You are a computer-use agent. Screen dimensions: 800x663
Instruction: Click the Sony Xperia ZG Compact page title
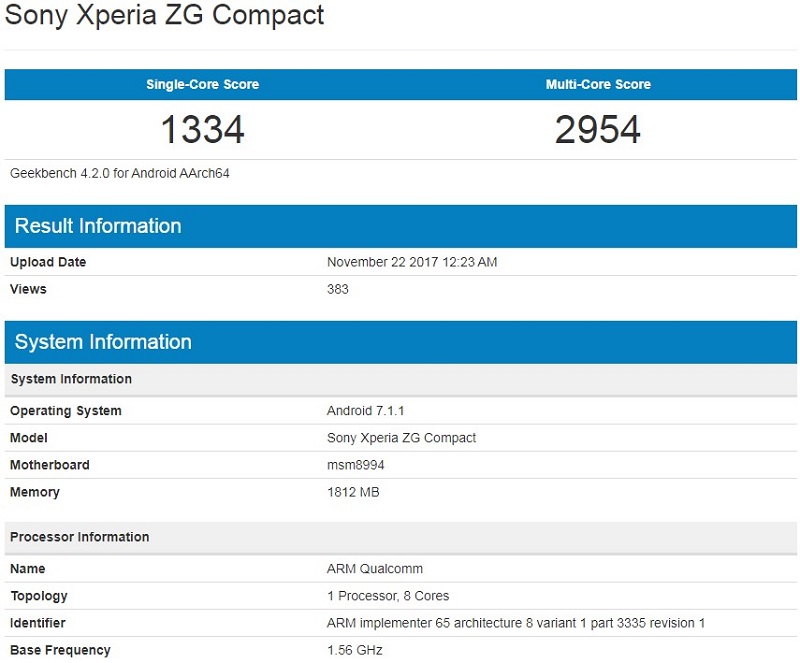pyautogui.click(x=165, y=16)
